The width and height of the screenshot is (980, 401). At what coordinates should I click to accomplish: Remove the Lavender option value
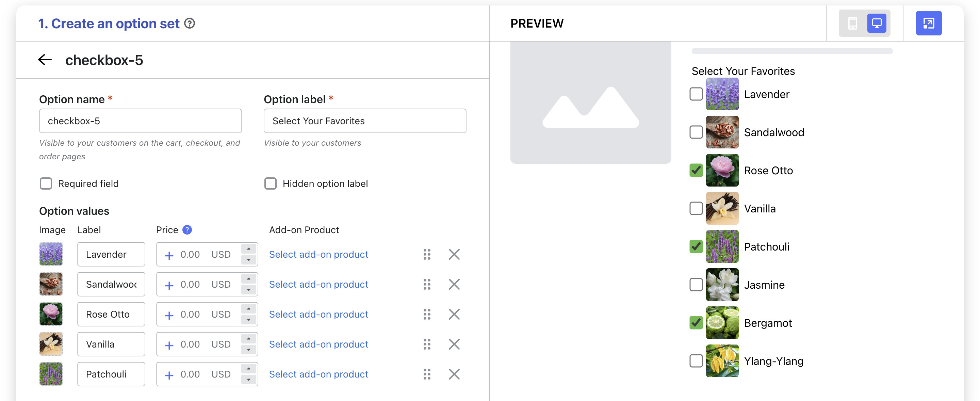(454, 254)
